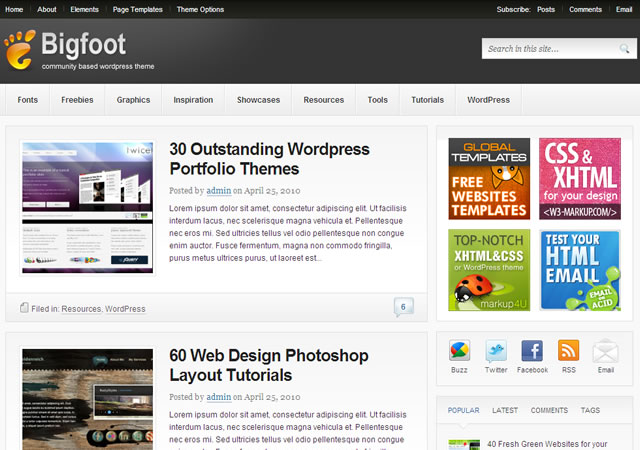This screenshot has width=640, height=450.
Task: Open the 60 Web Design Photoshop Layout Tutorials title
Action: pyautogui.click(x=269, y=365)
